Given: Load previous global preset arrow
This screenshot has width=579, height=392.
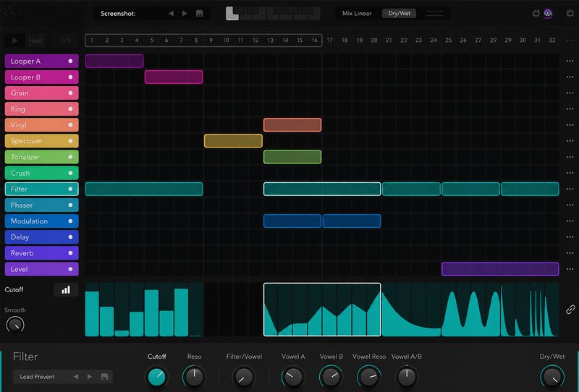Looking at the screenshot, I should click(171, 14).
